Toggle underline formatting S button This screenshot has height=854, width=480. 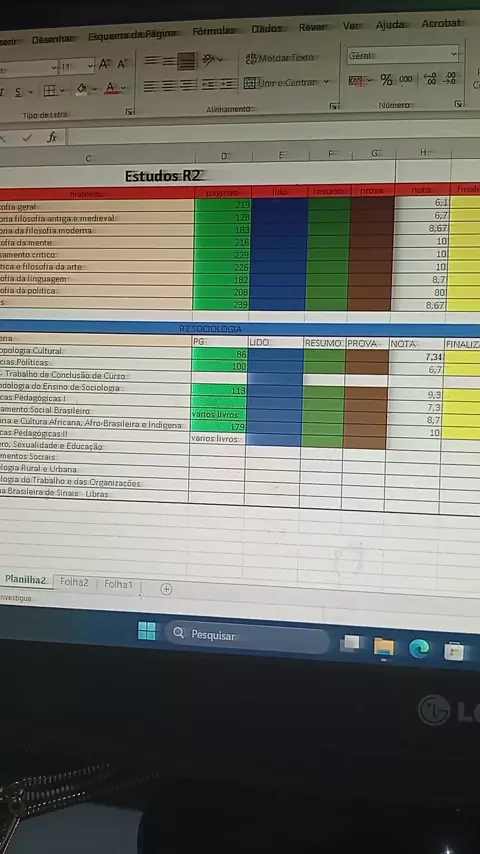(x=18, y=92)
